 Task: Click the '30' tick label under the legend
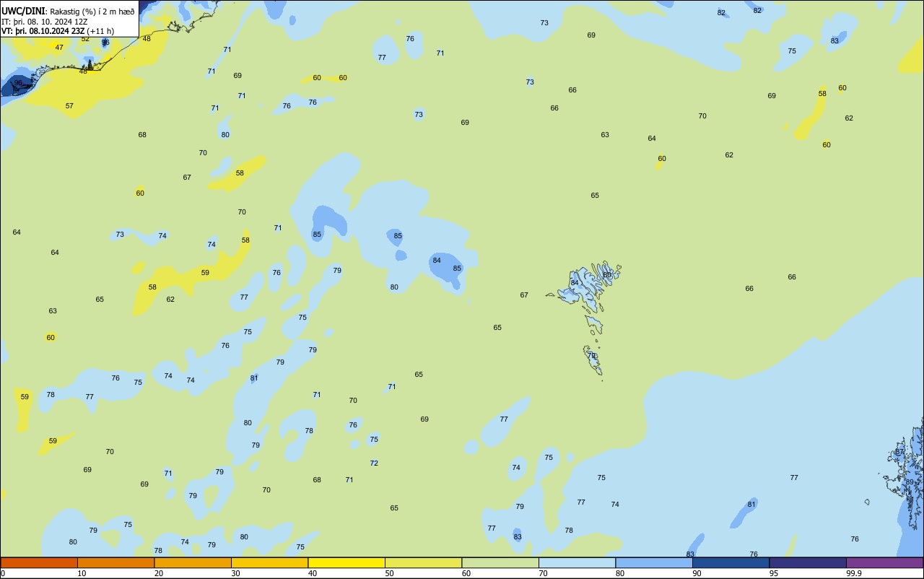coord(235,573)
